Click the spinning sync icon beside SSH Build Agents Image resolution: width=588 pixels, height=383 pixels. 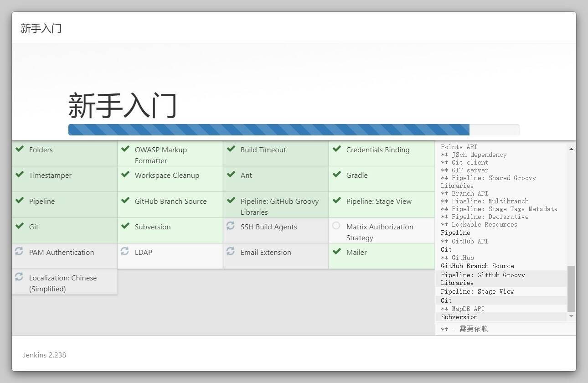point(231,226)
